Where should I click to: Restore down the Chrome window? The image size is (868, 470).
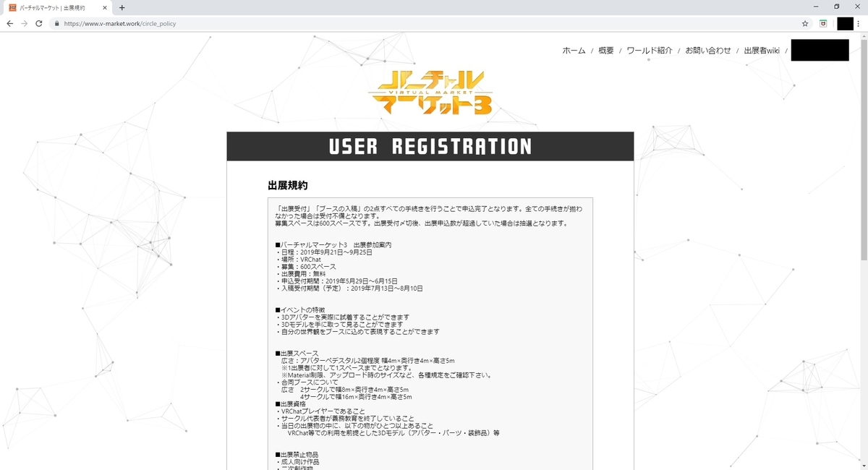coord(837,7)
